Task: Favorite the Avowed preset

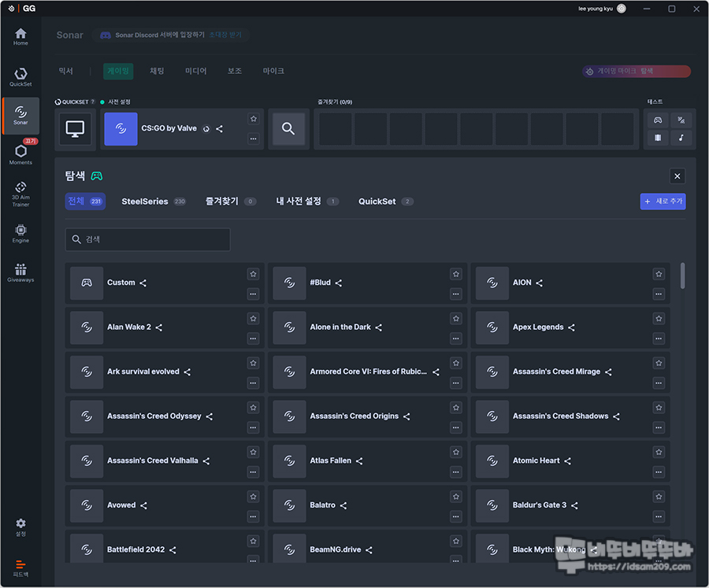Action: 253,497
